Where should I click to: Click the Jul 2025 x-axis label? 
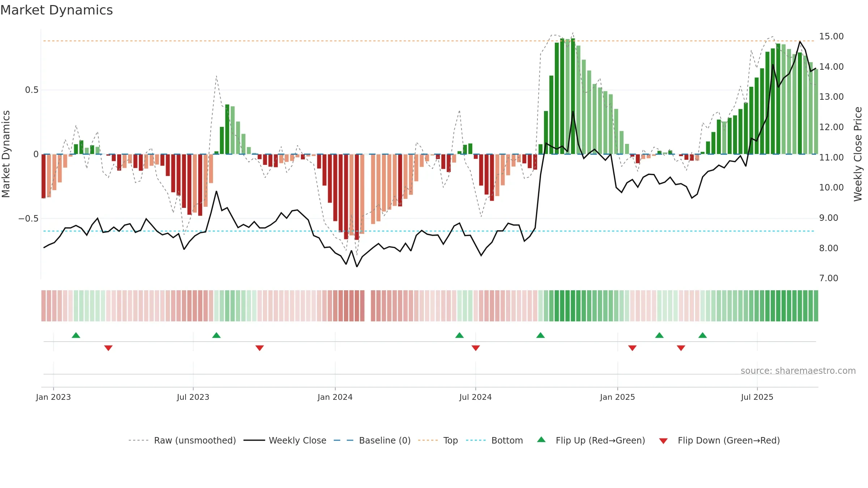(757, 397)
